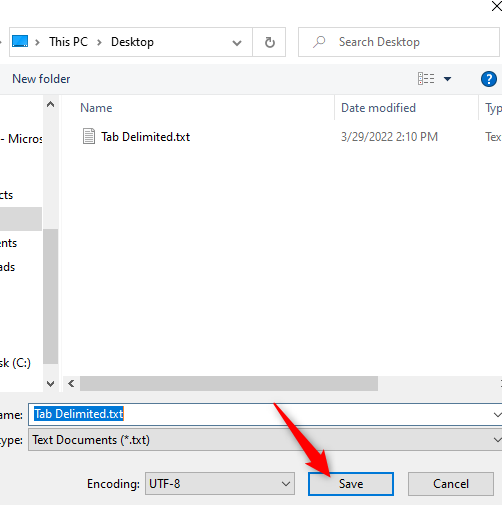This screenshot has width=502, height=505.
Task: Click This PC in the breadcrumb path
Action: pyautogui.click(x=68, y=42)
